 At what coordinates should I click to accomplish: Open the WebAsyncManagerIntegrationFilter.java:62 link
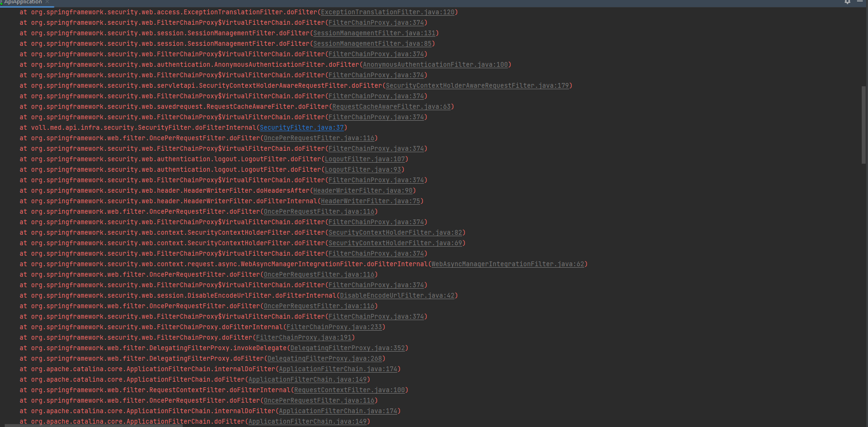tap(508, 264)
